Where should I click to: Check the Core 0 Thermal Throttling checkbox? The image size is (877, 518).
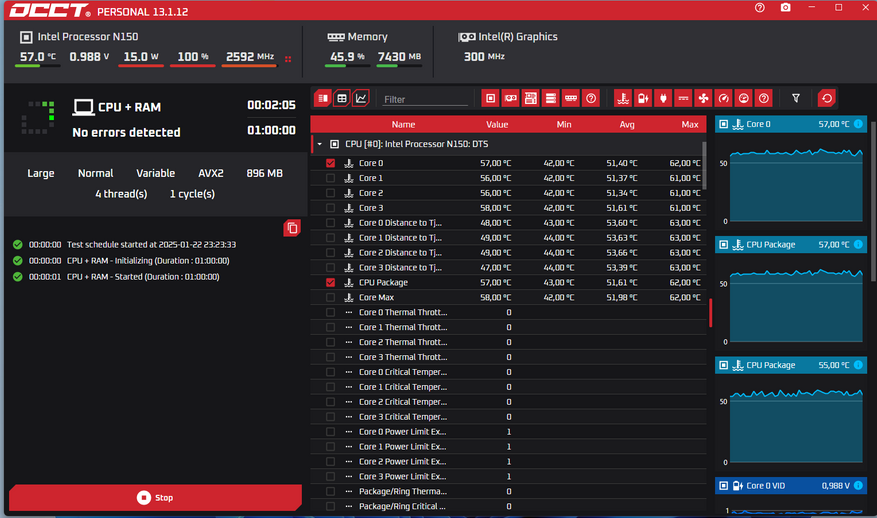click(331, 312)
